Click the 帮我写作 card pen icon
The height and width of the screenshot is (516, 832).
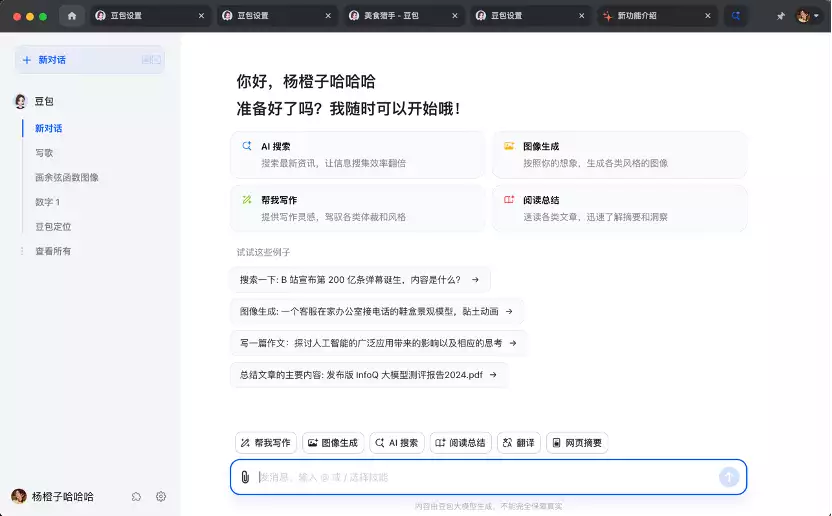tap(247, 200)
